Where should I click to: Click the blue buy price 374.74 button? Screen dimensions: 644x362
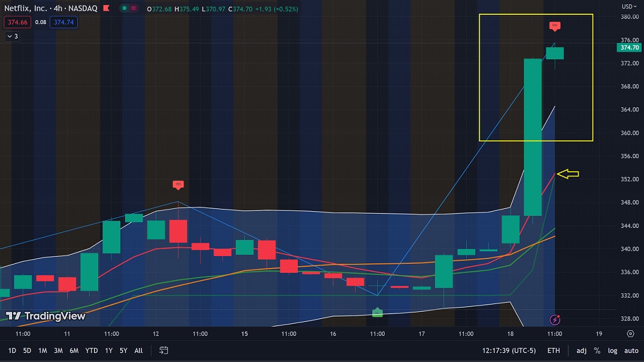(x=63, y=22)
